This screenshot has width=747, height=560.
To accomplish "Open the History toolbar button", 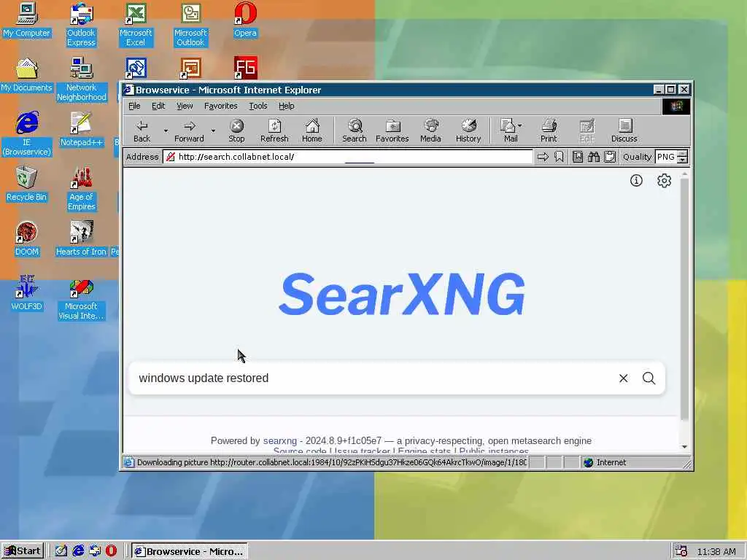I will click(468, 131).
